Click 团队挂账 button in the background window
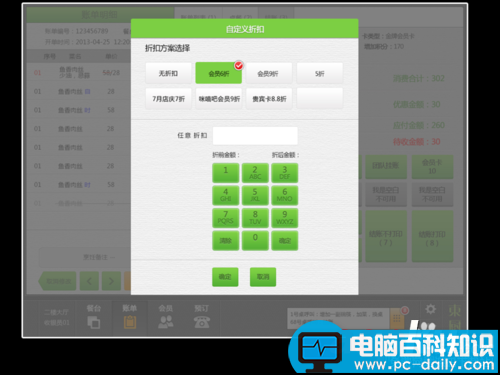500x375 pixels. point(386,166)
